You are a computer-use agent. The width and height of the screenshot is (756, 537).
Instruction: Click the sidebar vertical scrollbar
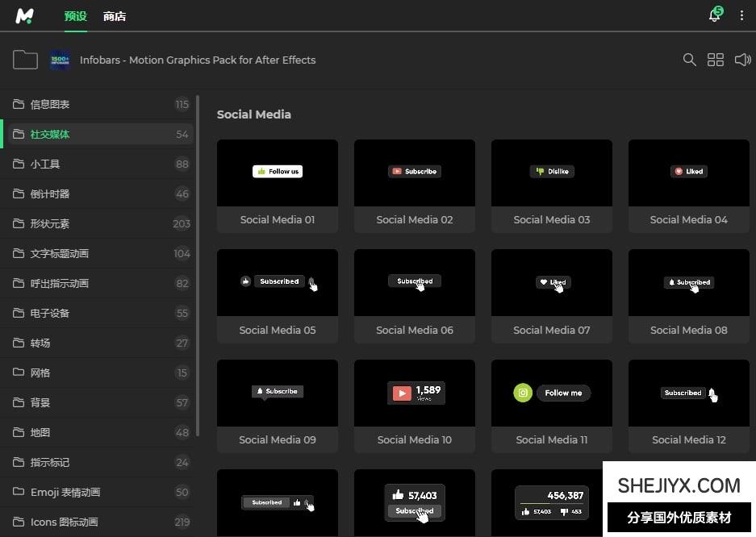(x=198, y=266)
